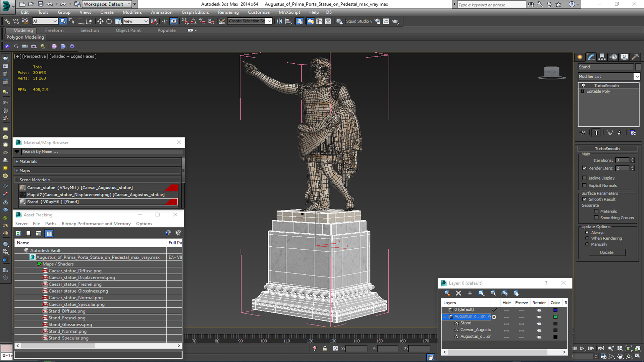Image resolution: width=644 pixels, height=362 pixels.
Task: Open the Modifiers menu
Action: coord(132,12)
